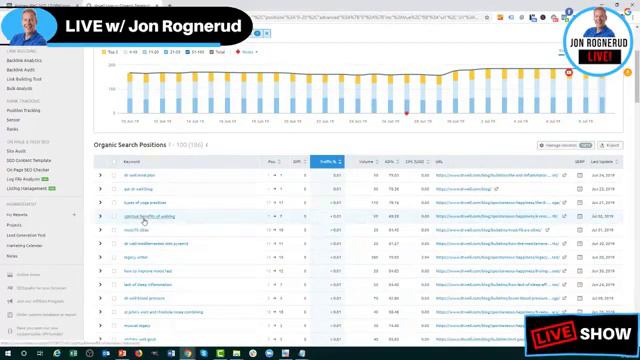Open SERP snapshot for 'legacy letter' row

pyautogui.click(x=580, y=257)
